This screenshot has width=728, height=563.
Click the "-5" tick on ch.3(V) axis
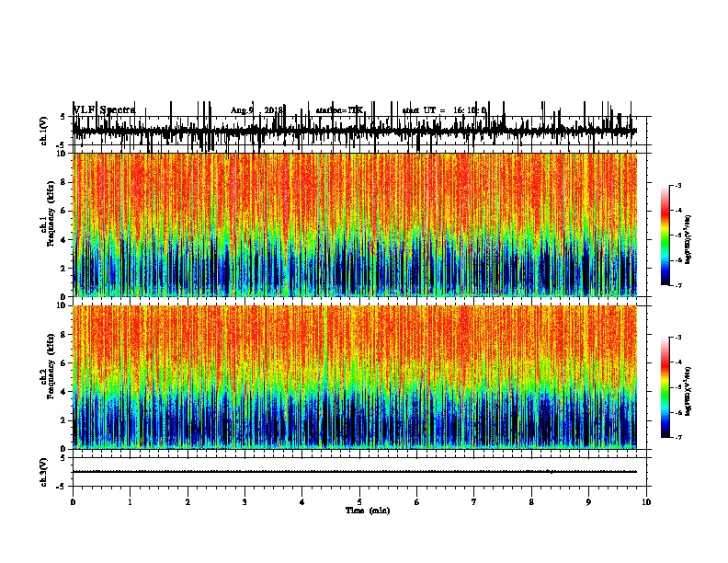point(63,487)
